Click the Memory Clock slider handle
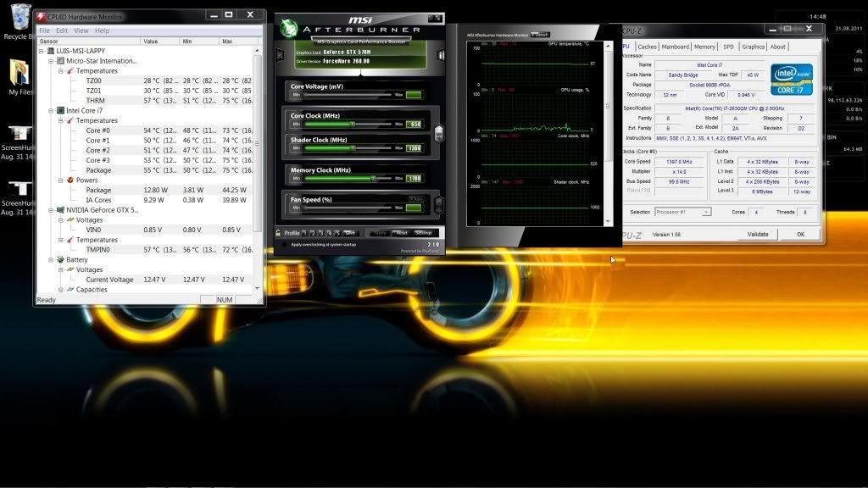The image size is (868, 488). click(x=374, y=178)
